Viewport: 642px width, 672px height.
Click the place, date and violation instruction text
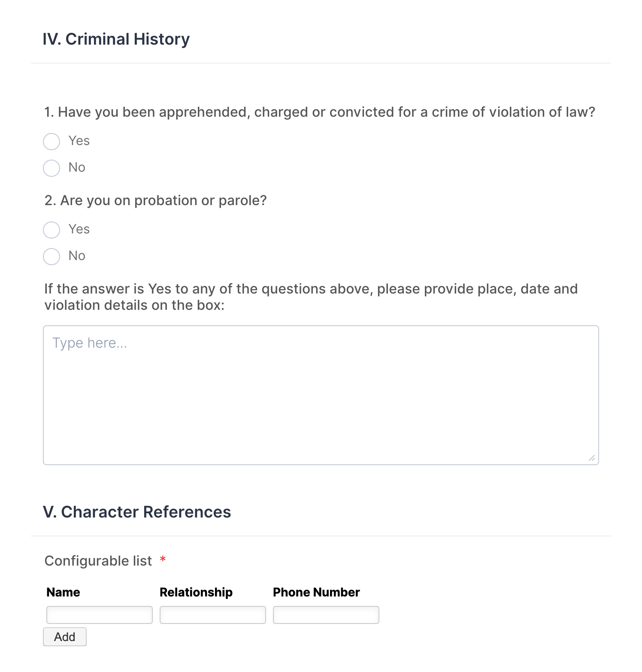click(311, 297)
